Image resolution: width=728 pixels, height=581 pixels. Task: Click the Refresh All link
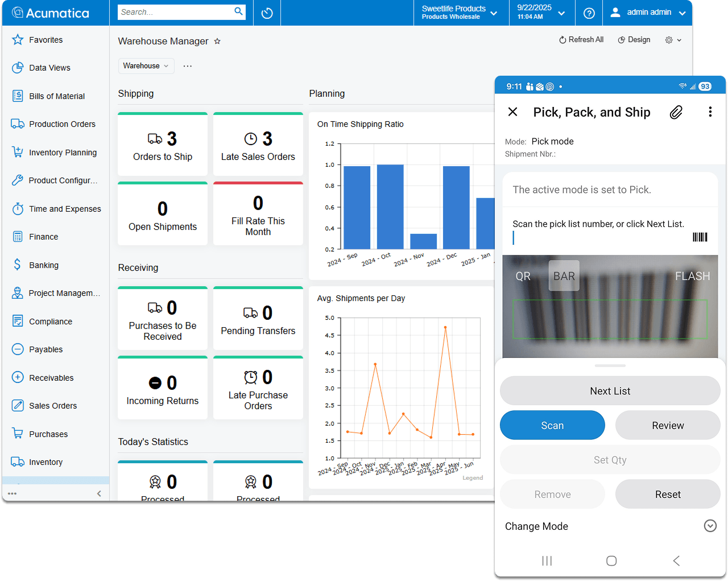click(581, 39)
